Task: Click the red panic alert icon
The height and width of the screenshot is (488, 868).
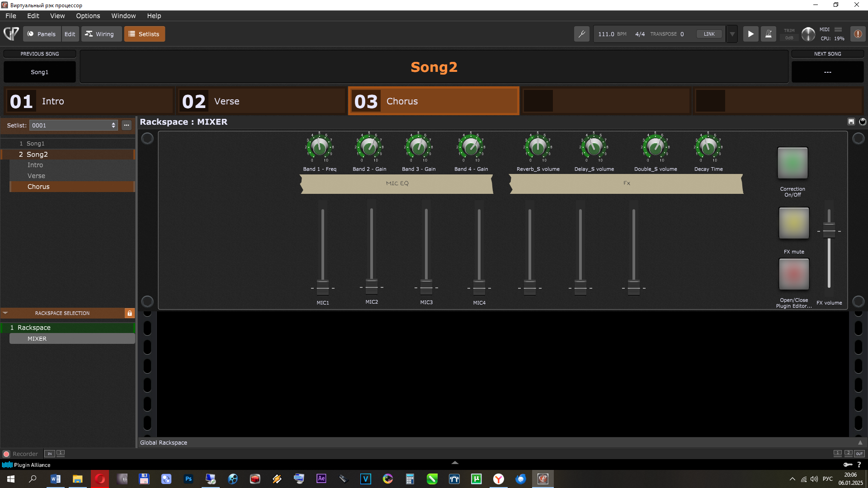Action: 858,34
